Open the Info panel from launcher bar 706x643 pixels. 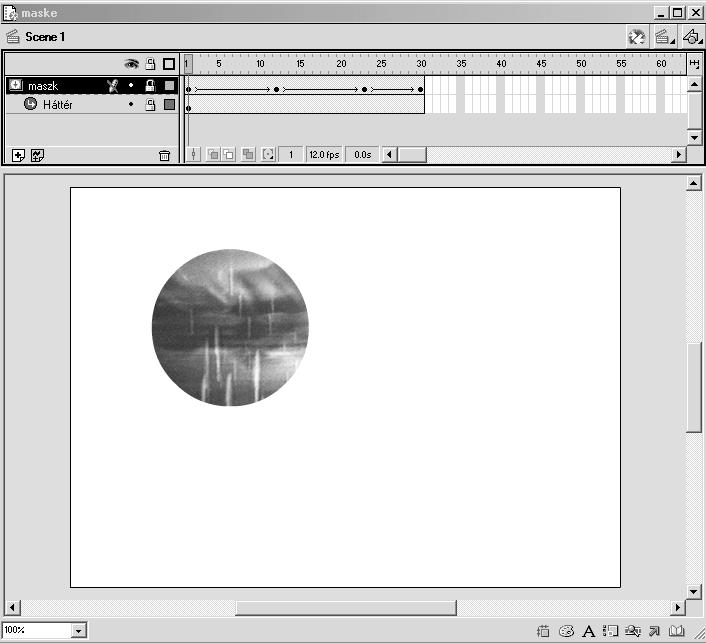pos(543,631)
